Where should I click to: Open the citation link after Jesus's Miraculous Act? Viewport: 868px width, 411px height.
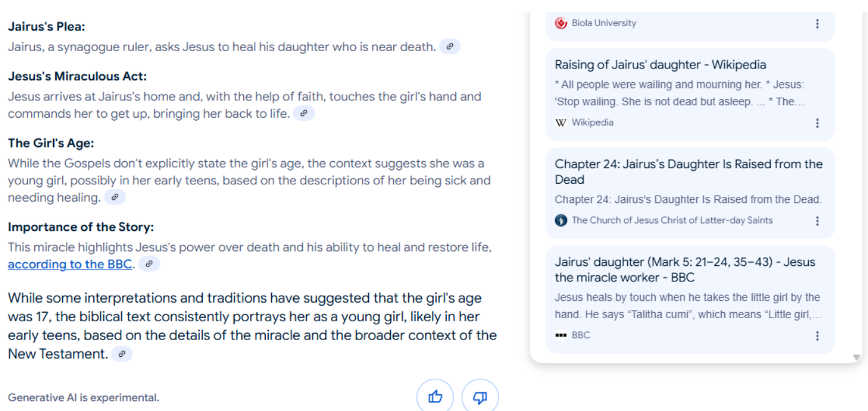(x=304, y=113)
